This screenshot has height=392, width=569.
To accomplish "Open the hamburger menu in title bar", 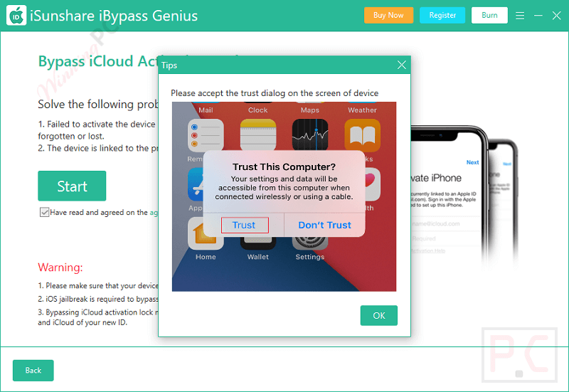I will 520,16.
